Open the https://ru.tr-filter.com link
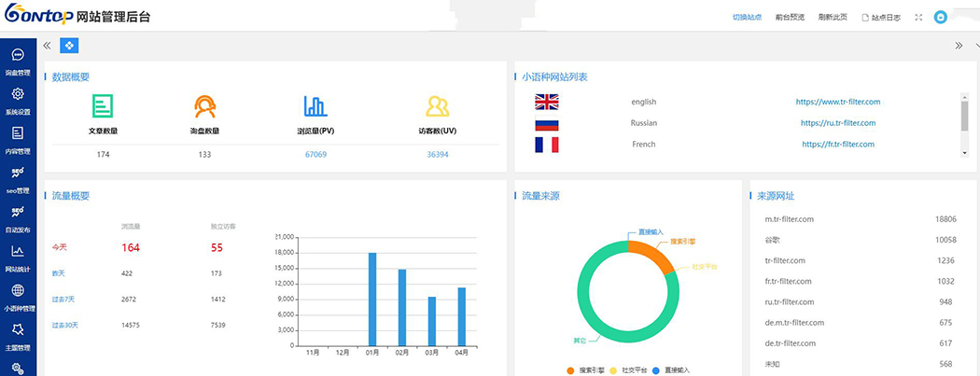Image resolution: width=980 pixels, height=376 pixels. 837,123
